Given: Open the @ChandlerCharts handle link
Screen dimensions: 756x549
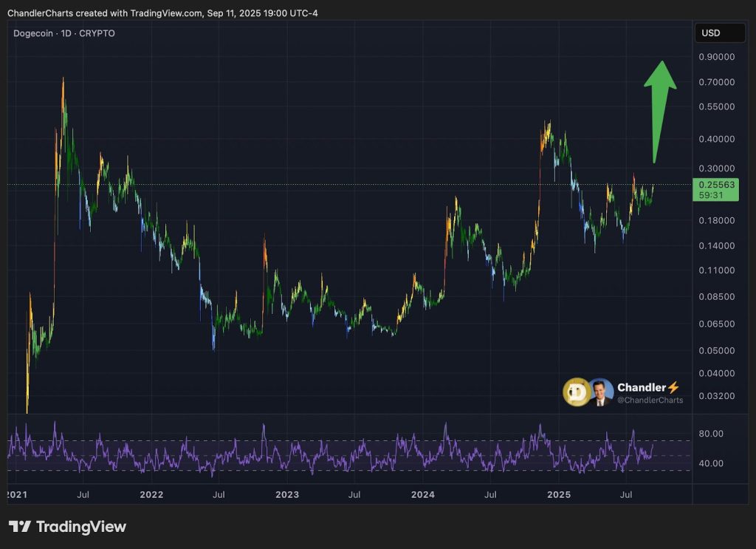Looking at the screenshot, I should coord(650,400).
